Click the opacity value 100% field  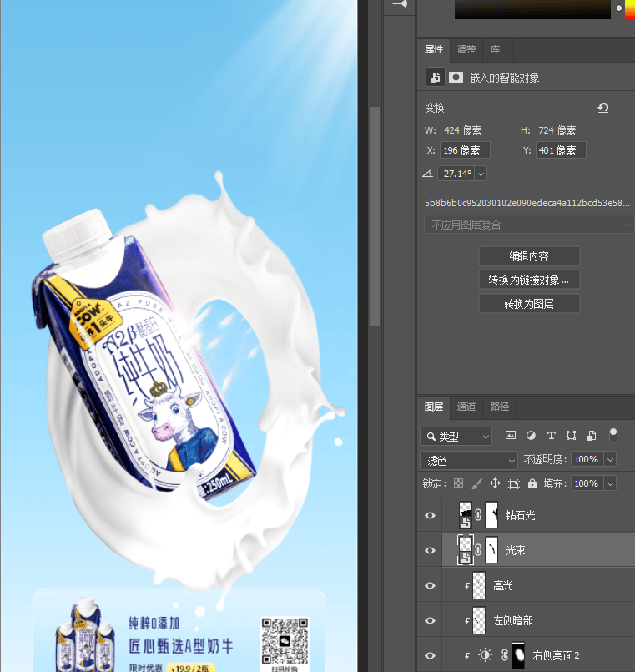tap(587, 459)
